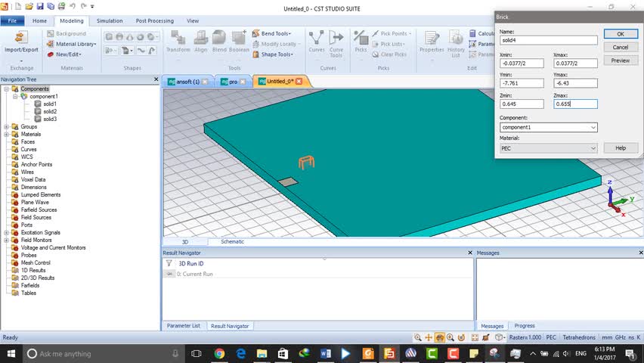Open the Import/Export tool

(21, 42)
